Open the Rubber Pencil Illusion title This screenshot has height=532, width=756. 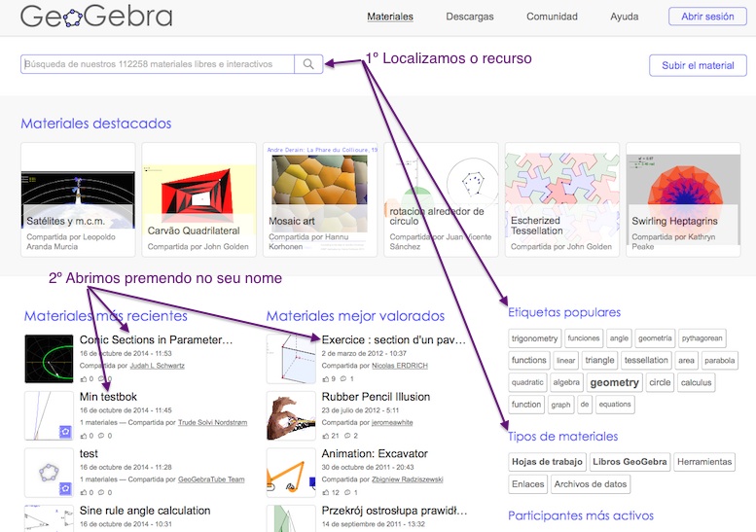[x=377, y=397]
